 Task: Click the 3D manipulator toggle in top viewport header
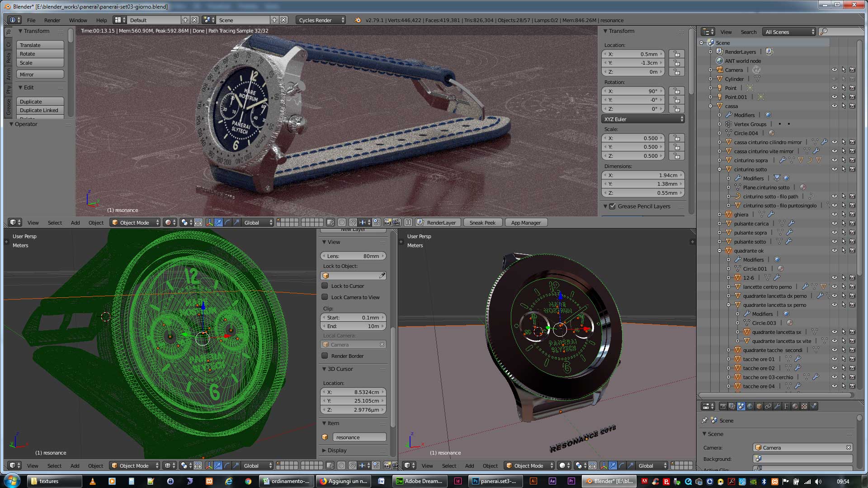(x=209, y=223)
